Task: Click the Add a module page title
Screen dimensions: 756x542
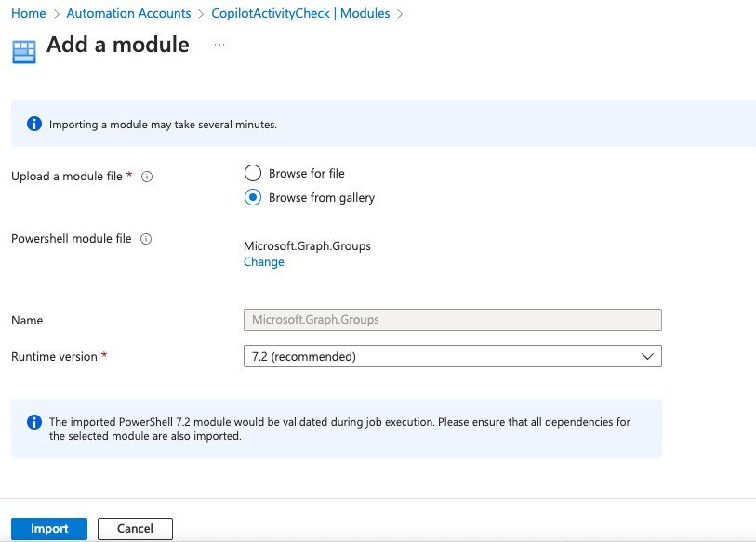Action: (x=118, y=45)
